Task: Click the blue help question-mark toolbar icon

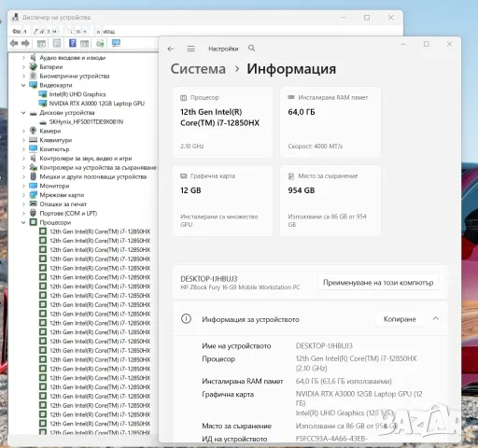Action: pos(73,43)
